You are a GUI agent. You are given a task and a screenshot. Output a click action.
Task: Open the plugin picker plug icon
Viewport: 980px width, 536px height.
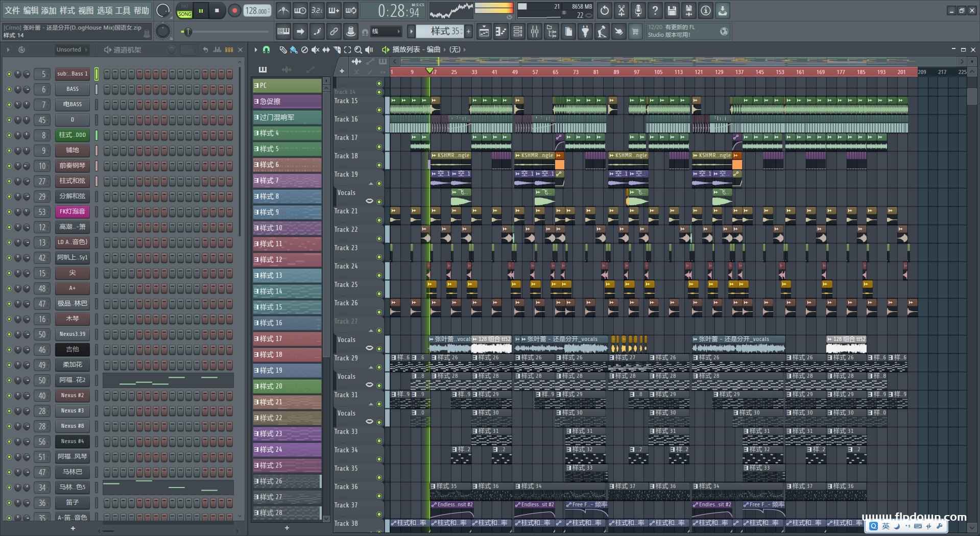[585, 32]
